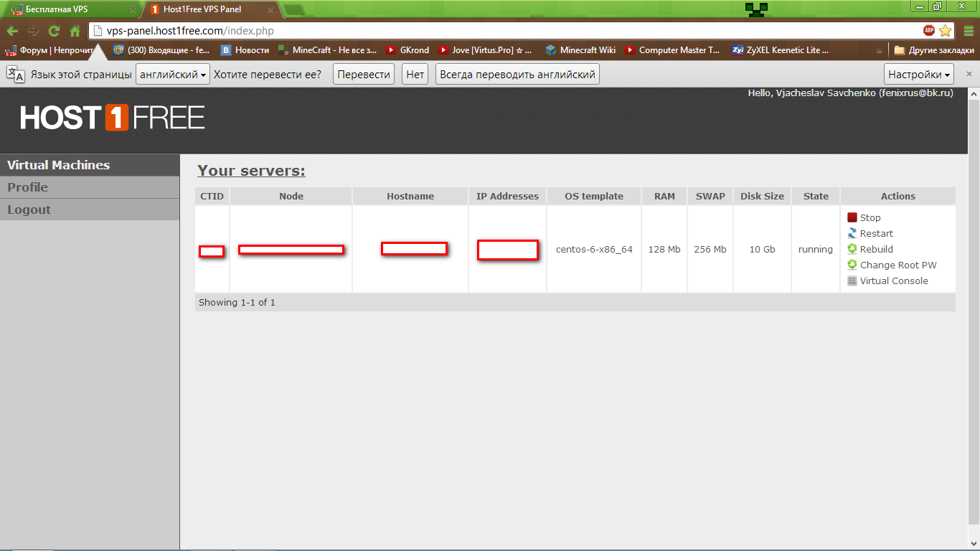The image size is (980, 551).
Task: Close the translation bar
Action: pos(969,74)
